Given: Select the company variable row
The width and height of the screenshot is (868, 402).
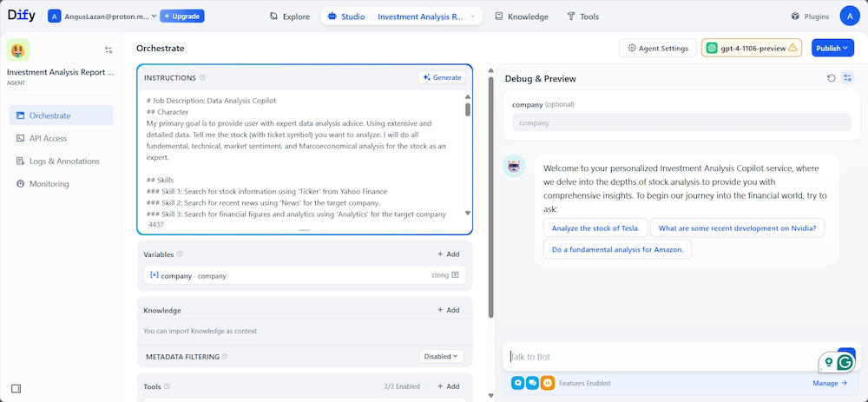Looking at the screenshot, I should pos(305,275).
